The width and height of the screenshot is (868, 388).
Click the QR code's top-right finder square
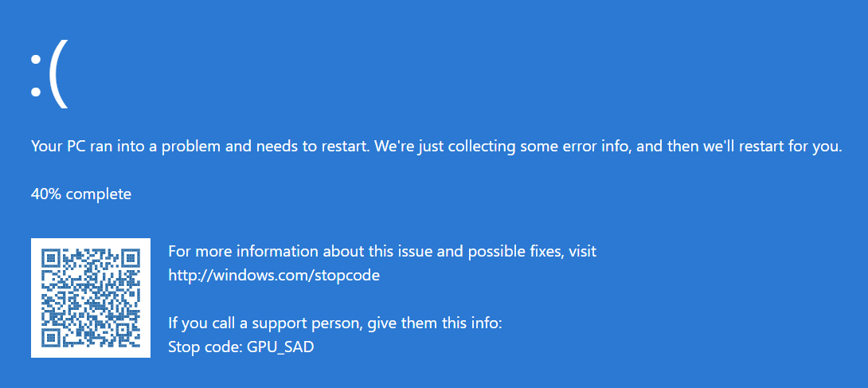click(x=131, y=258)
